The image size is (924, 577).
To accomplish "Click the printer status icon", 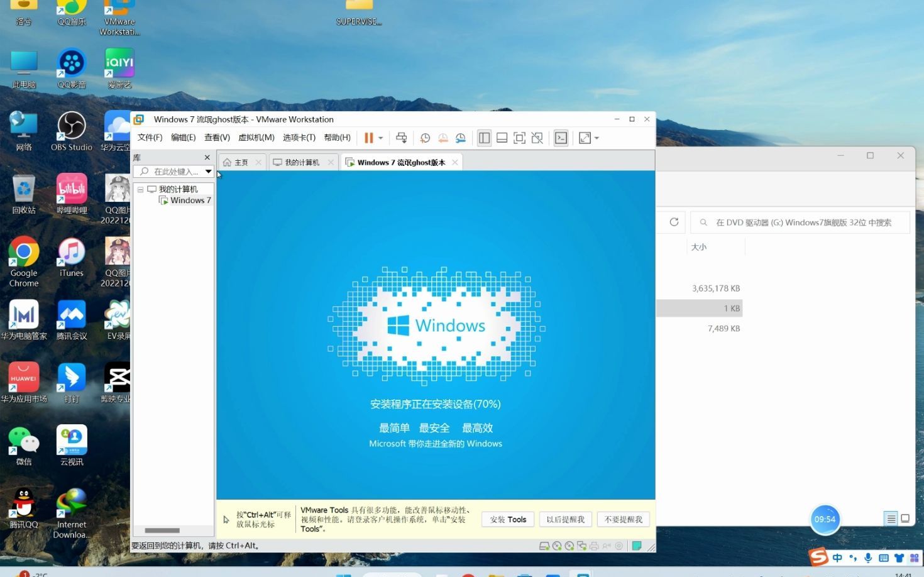I will pyautogui.click(x=594, y=546).
